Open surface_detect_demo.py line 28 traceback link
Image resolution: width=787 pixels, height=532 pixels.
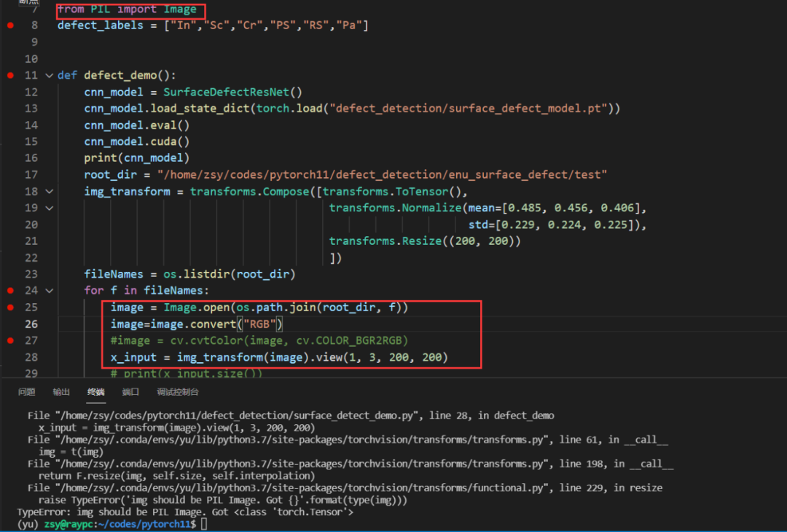click(x=237, y=415)
